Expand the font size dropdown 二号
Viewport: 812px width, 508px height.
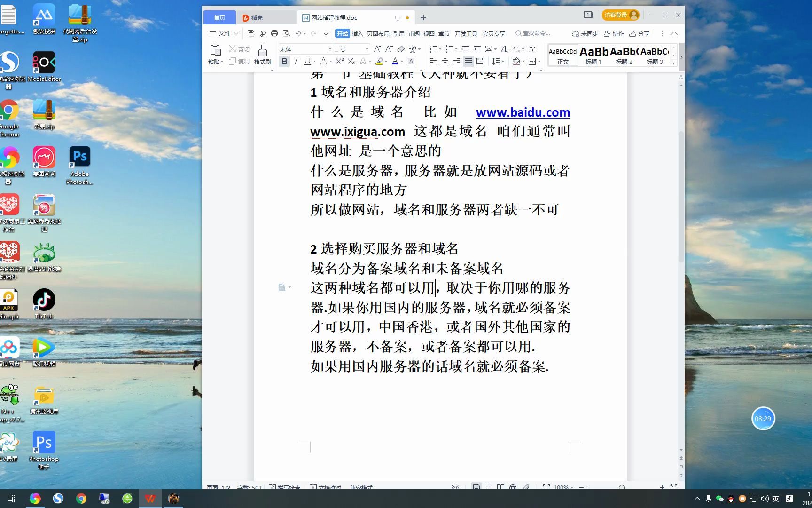coord(367,49)
